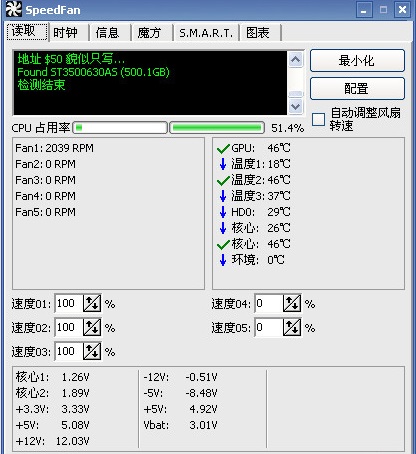Open the S.M.A.R.T. tab
This screenshot has width=416, height=454.
(x=206, y=33)
